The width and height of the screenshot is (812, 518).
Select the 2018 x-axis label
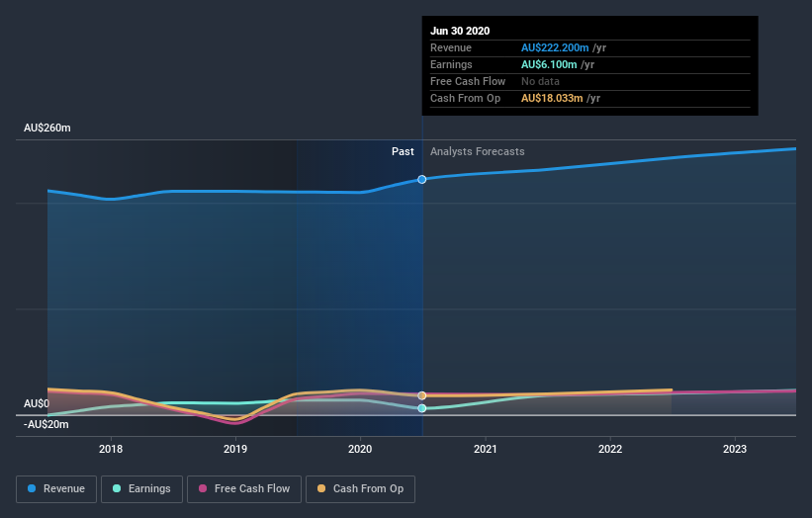(x=111, y=449)
